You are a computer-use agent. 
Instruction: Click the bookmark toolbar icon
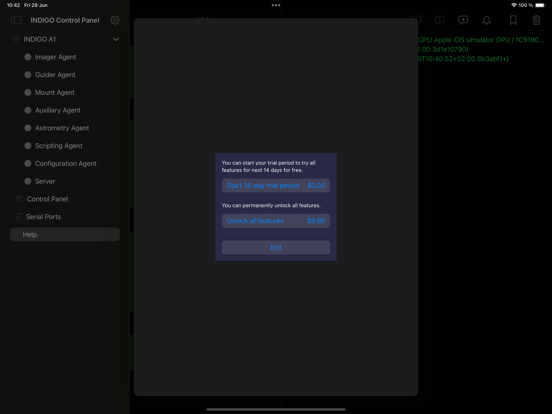click(513, 20)
